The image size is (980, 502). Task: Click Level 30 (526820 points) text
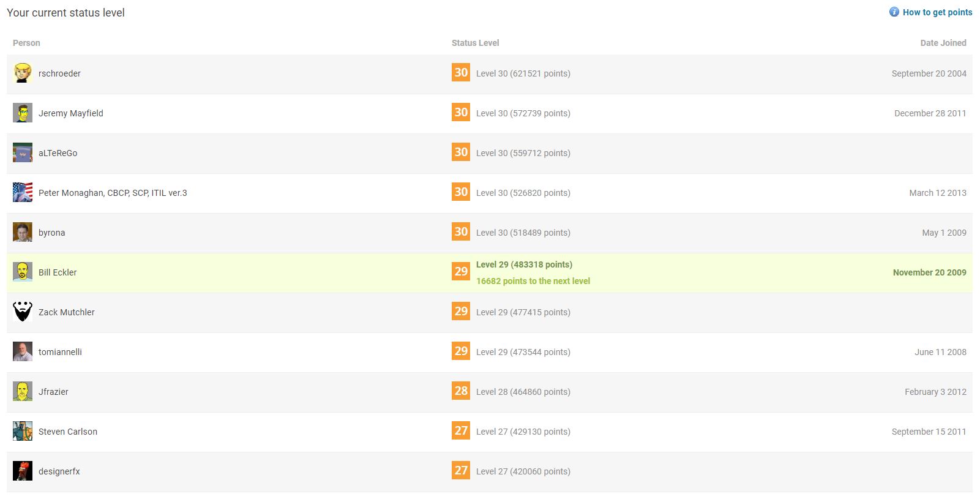point(523,193)
